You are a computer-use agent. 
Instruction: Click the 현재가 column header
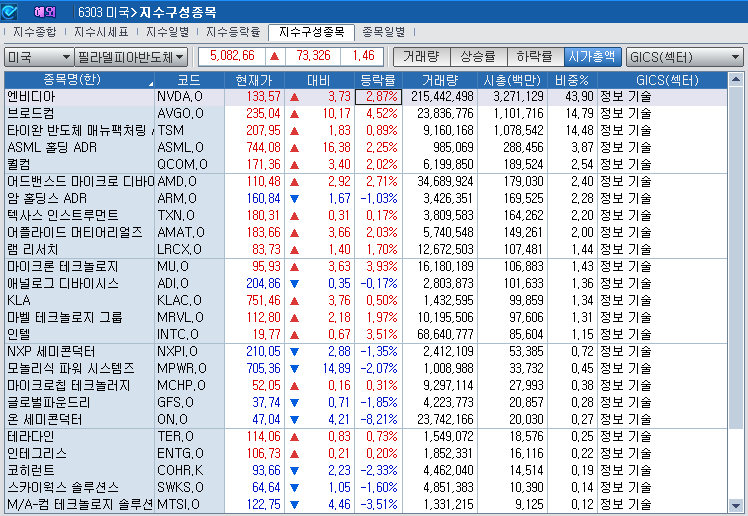[x=254, y=80]
